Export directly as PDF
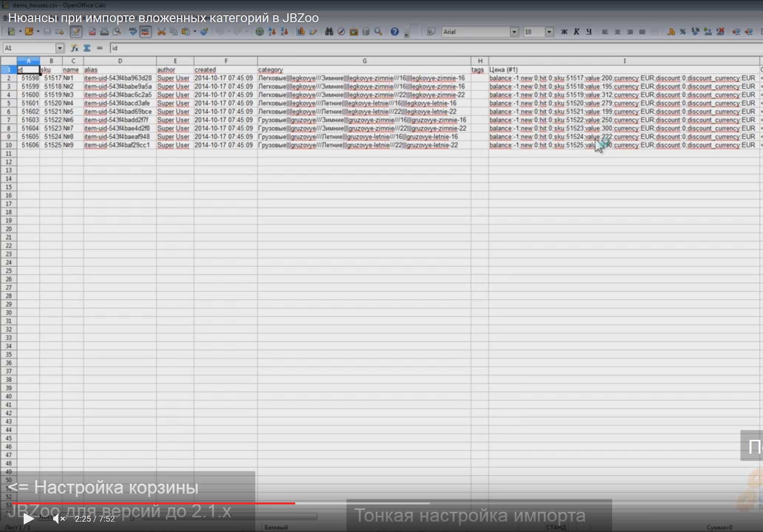Screen dimensions: 763x532 coord(92,32)
